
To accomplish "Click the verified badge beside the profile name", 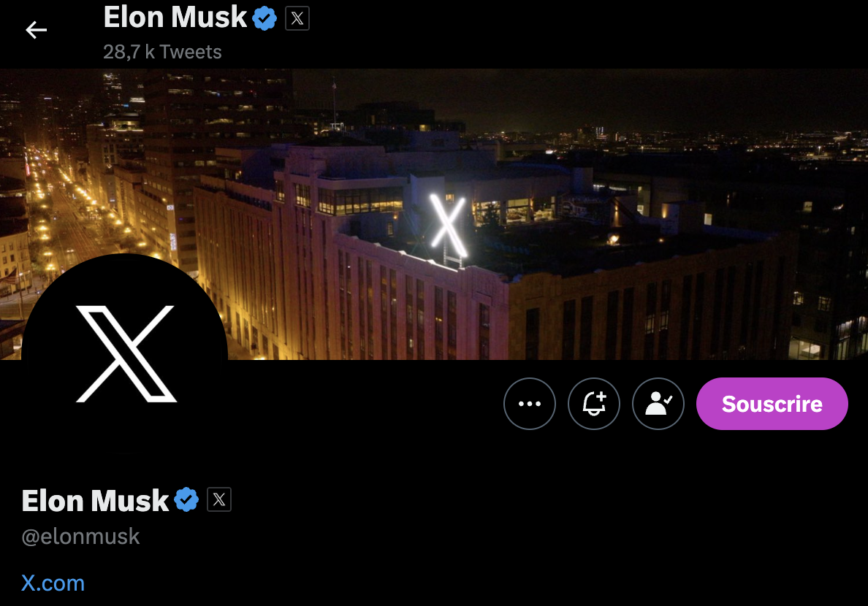I will coord(186,499).
